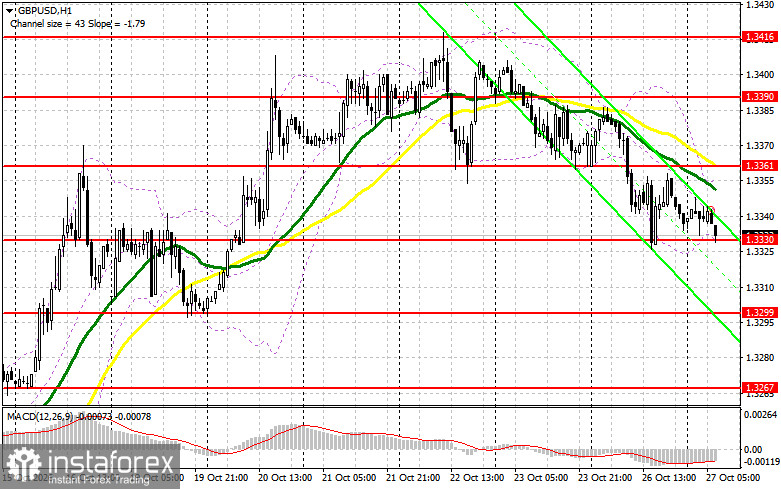Click the 1.3340 price axis value
Viewport: 781px width, 489px height.
760,216
